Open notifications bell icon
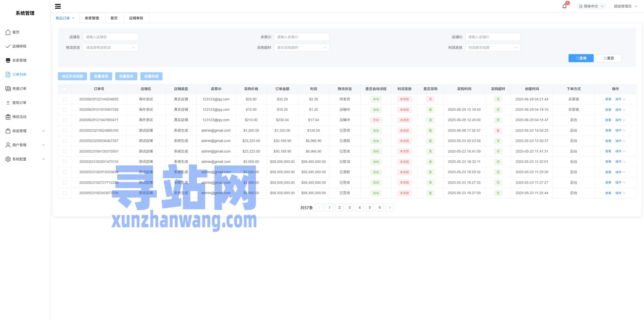 565,6
